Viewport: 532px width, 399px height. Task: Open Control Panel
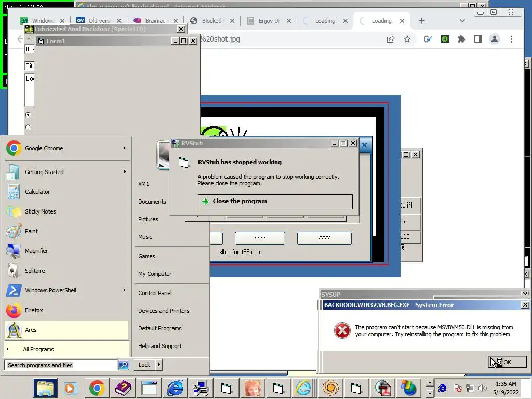click(155, 293)
